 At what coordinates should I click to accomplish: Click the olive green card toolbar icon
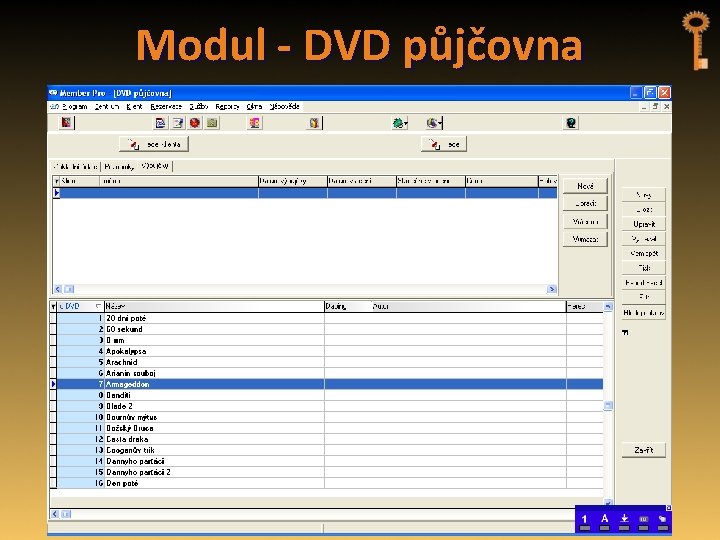click(212, 123)
